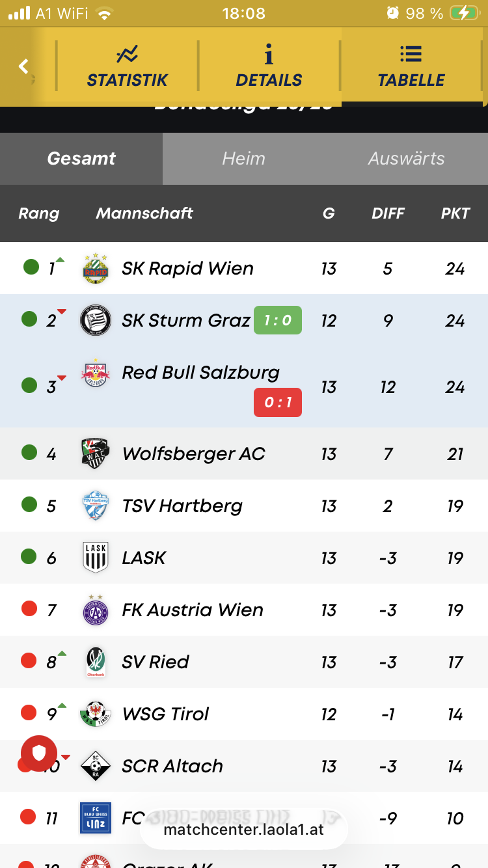Tap the LASK club logo
The image size is (488, 868).
[96, 558]
